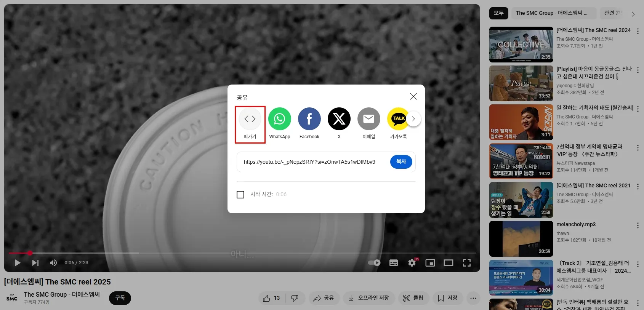Open the share (공유) button below the video
Image resolution: width=644 pixels, height=310 pixels.
tap(324, 298)
